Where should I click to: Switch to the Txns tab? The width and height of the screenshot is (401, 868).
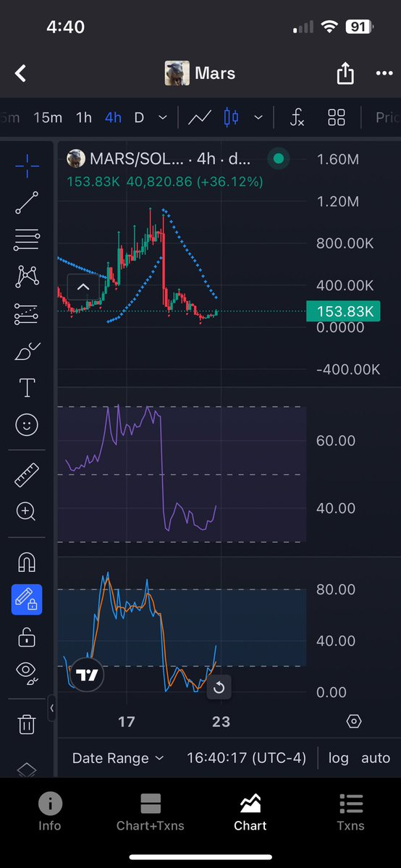tap(350, 812)
